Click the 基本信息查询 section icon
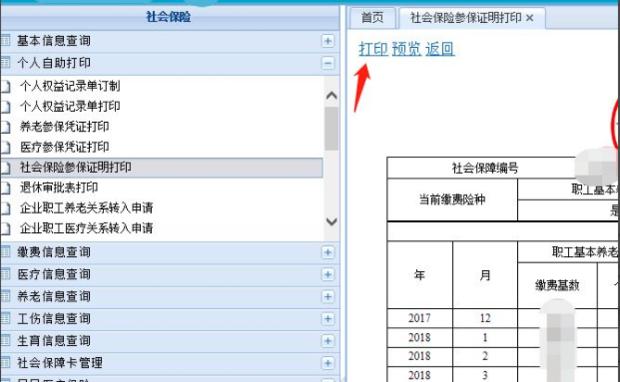The image size is (620, 382). pos(5,40)
